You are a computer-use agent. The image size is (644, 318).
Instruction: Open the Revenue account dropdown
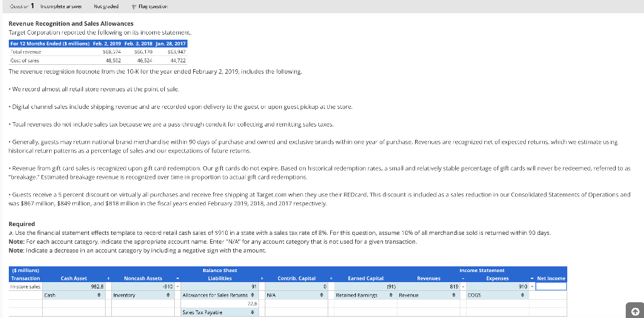click(428, 295)
